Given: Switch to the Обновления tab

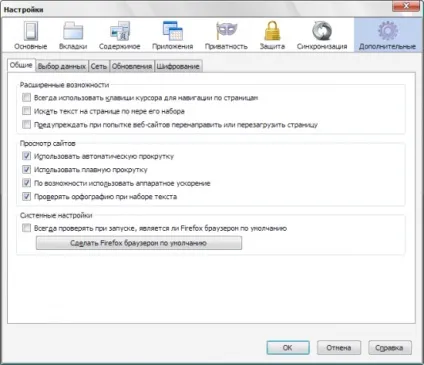Looking at the screenshot, I should pos(132,66).
